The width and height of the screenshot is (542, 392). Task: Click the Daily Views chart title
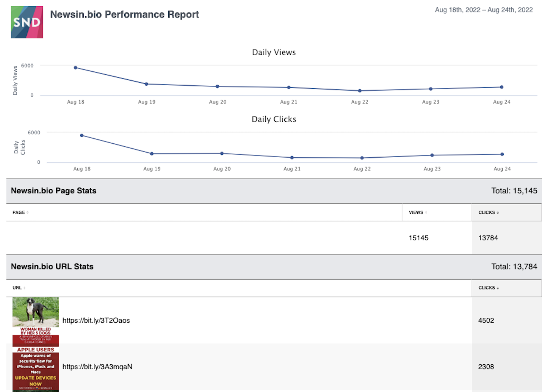(x=274, y=52)
